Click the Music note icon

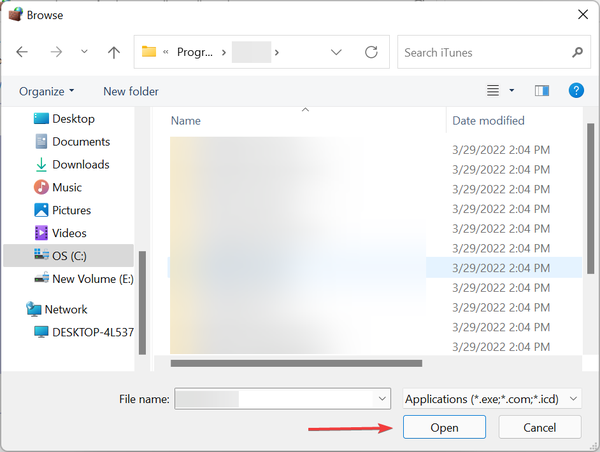[41, 188]
